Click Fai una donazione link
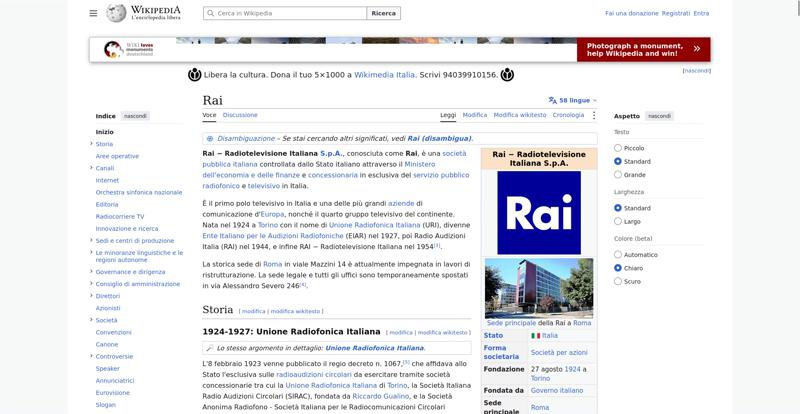 (x=632, y=13)
